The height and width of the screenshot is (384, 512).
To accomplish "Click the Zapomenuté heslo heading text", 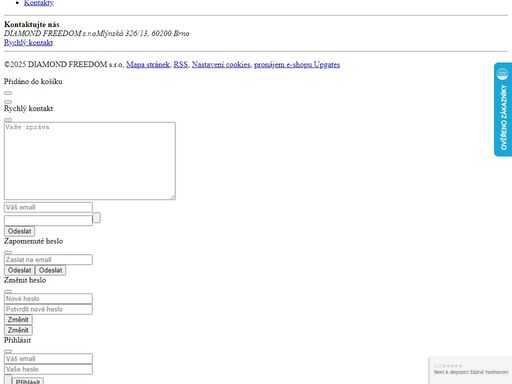I will click(x=33, y=241).
